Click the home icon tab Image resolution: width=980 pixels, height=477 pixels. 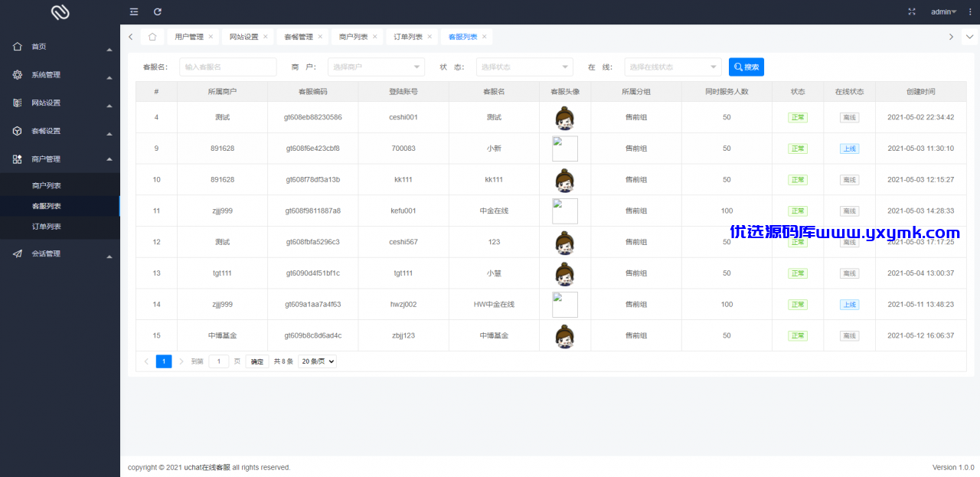[x=152, y=36]
